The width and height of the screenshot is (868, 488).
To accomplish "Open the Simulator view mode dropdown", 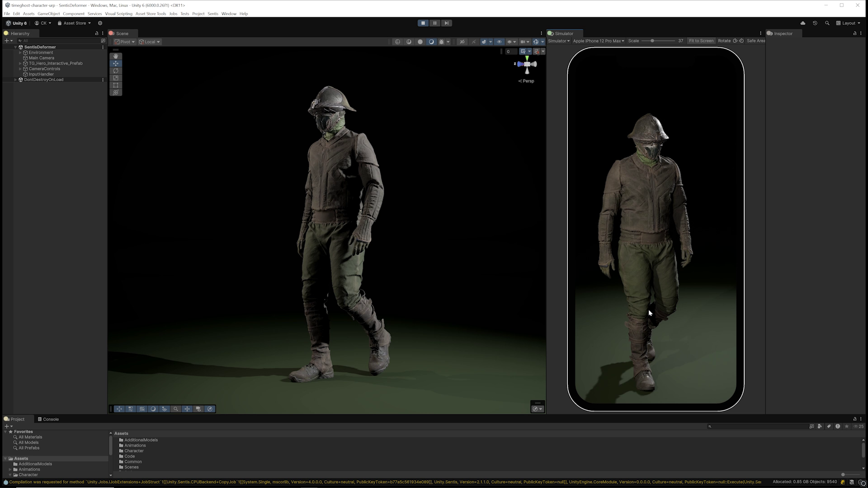I will (559, 41).
